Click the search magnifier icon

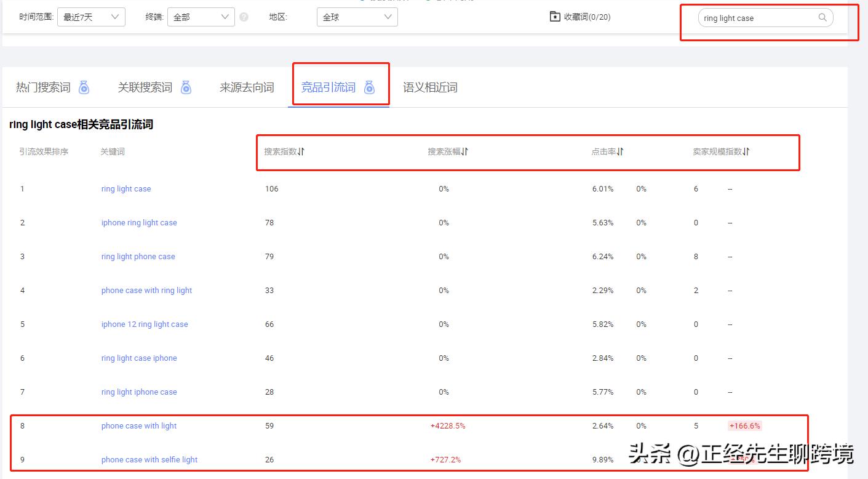point(822,18)
